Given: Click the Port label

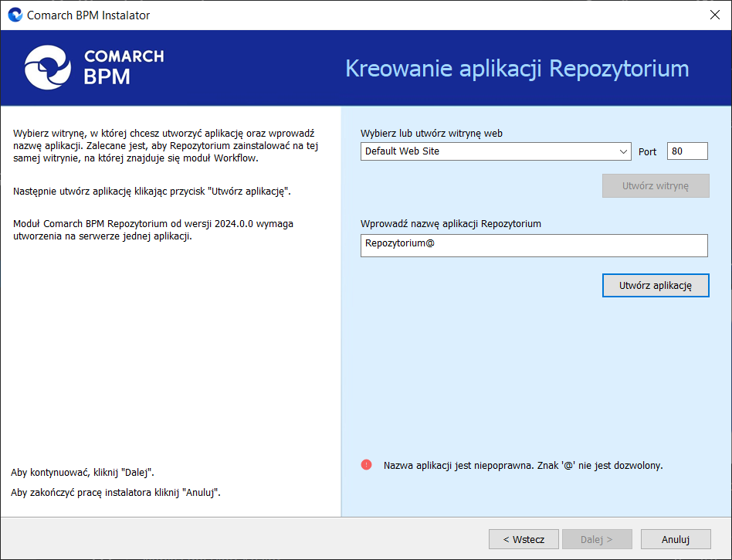Looking at the screenshot, I should [648, 152].
